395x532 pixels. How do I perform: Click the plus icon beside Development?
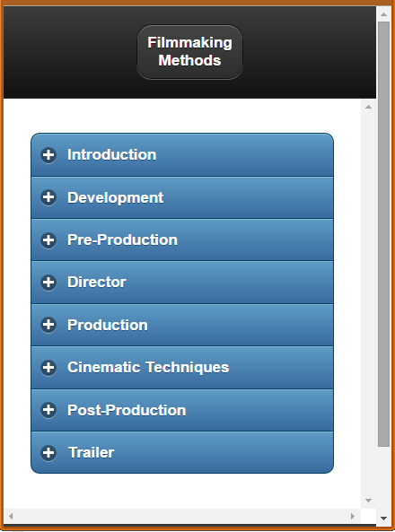tap(48, 197)
